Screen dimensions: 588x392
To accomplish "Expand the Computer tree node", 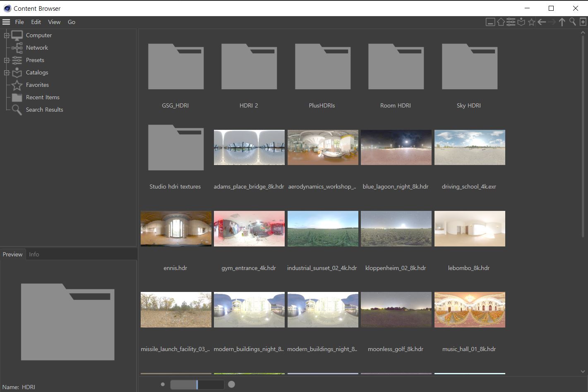I will (x=7, y=36).
